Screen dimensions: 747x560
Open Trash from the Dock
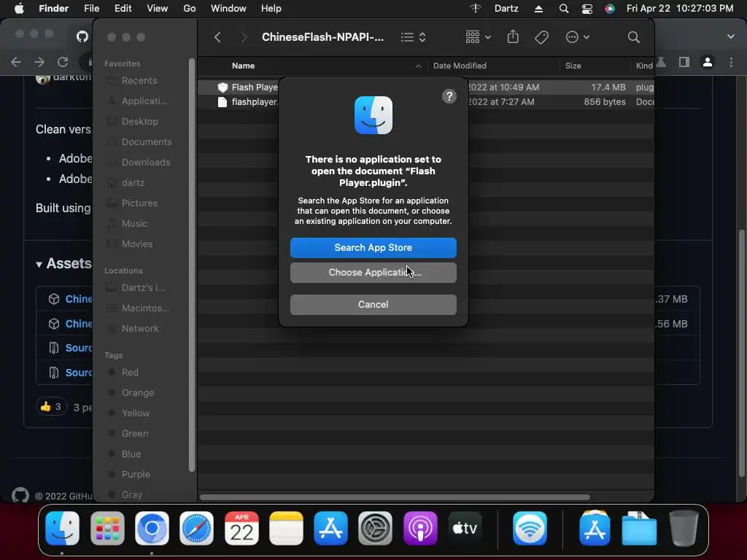point(684,528)
